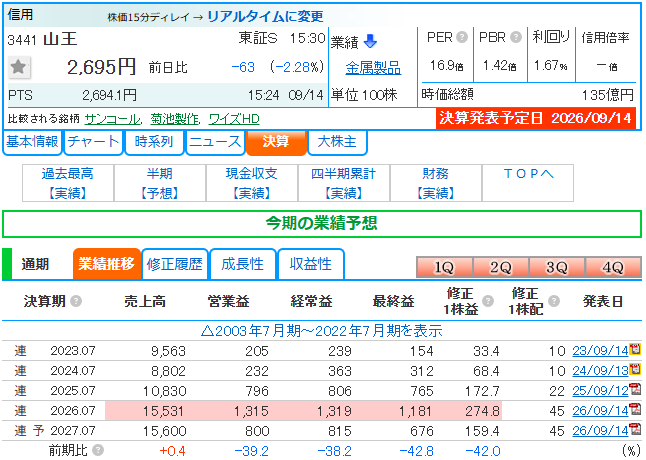
Task: Select the 決算 tab
Action: [x=276, y=142]
